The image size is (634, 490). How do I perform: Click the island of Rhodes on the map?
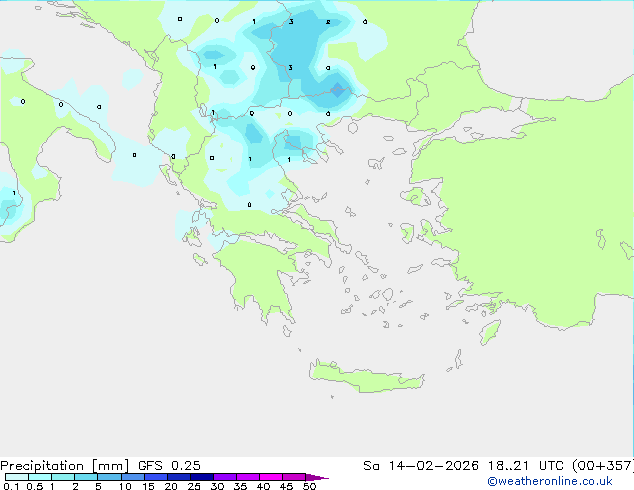(x=490, y=332)
